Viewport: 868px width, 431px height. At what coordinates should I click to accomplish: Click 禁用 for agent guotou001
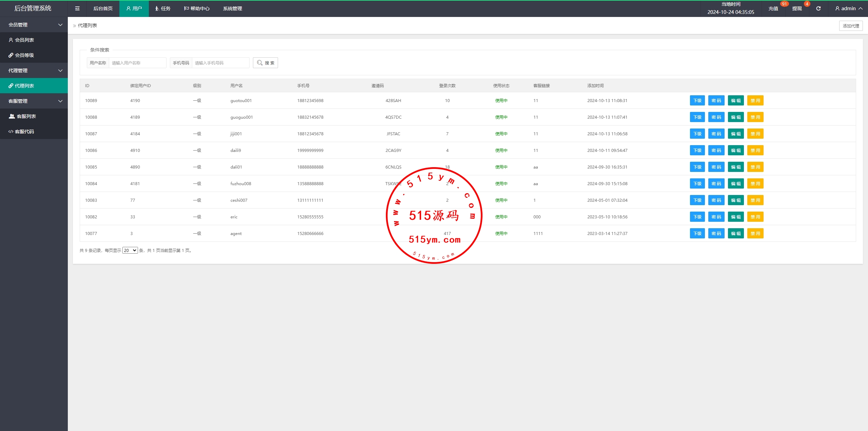tap(755, 100)
